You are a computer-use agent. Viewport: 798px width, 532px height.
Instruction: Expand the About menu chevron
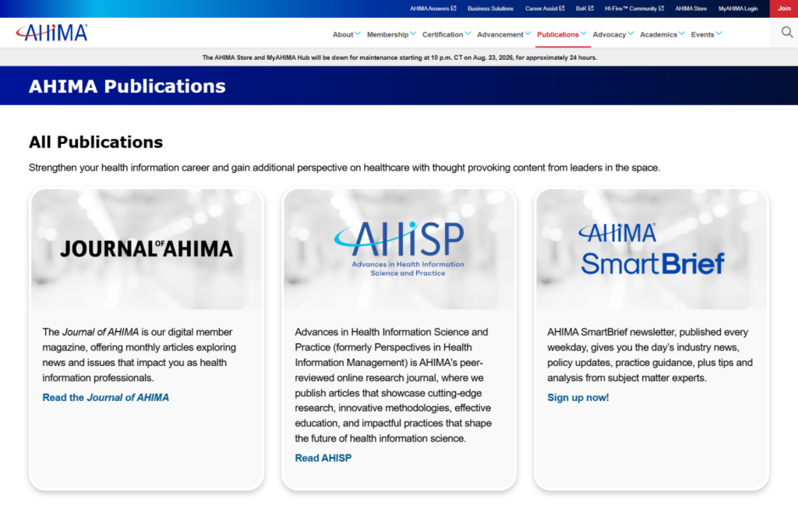(358, 33)
